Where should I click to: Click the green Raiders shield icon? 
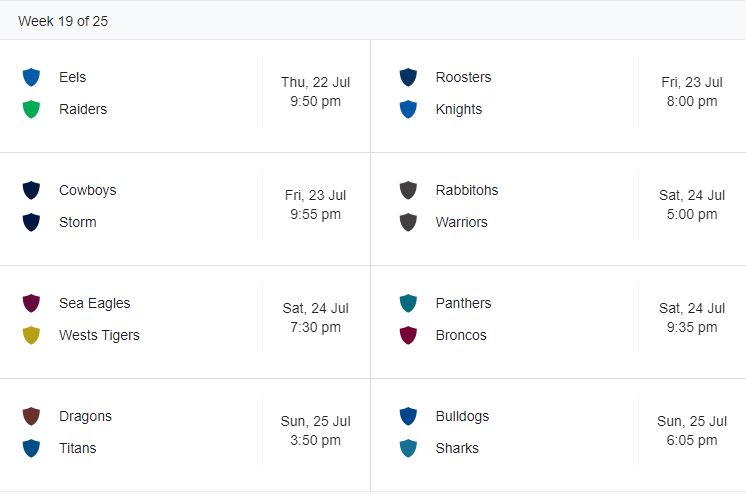31,109
